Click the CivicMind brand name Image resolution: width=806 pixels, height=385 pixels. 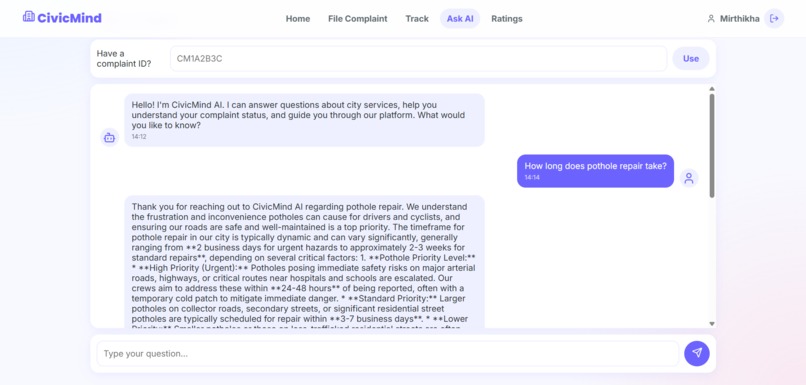click(69, 18)
